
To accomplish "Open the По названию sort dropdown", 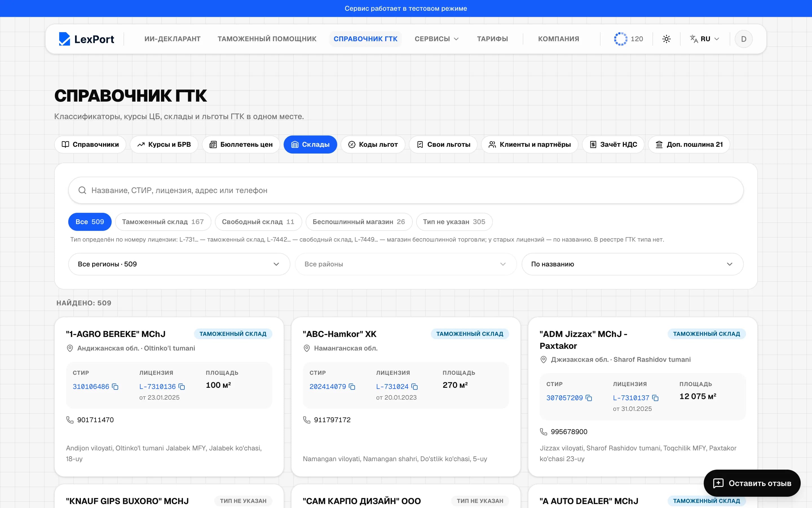I will tap(632, 264).
